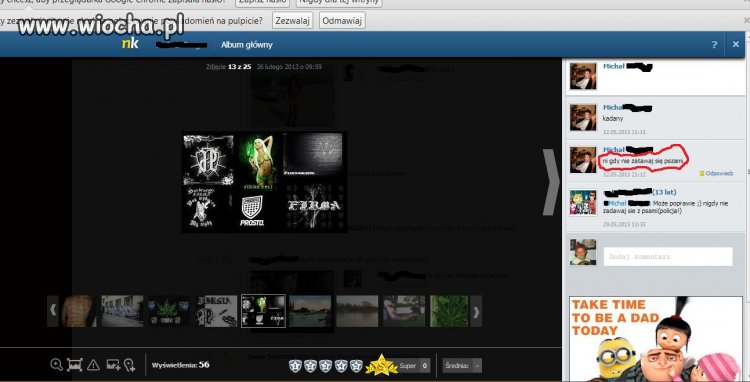Screen dimensions: 750x382
Task: Click the Michał mention in last comment
Action: pos(617,204)
